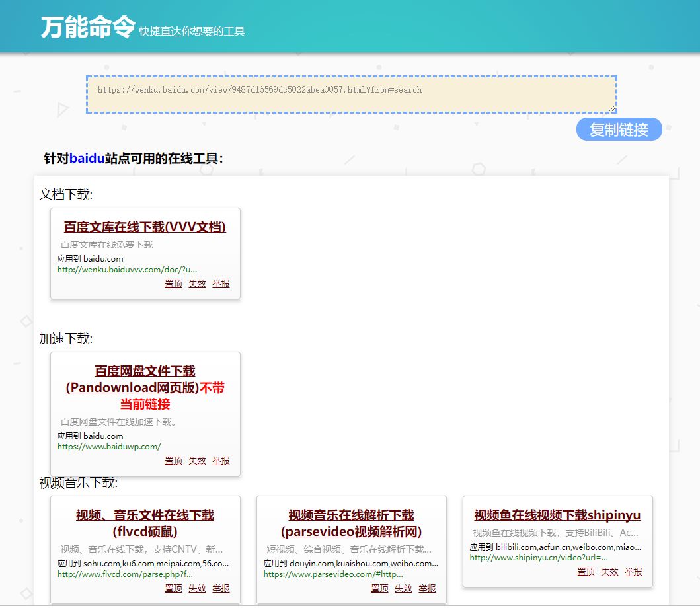Viewport: 700px width, 610px height.
Task: Click 置顶 on the parsevideo card
Action: point(379,589)
